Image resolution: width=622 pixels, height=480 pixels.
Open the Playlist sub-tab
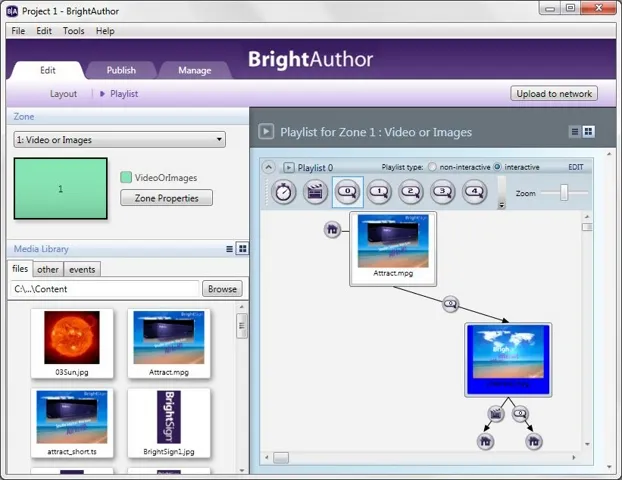point(124,94)
